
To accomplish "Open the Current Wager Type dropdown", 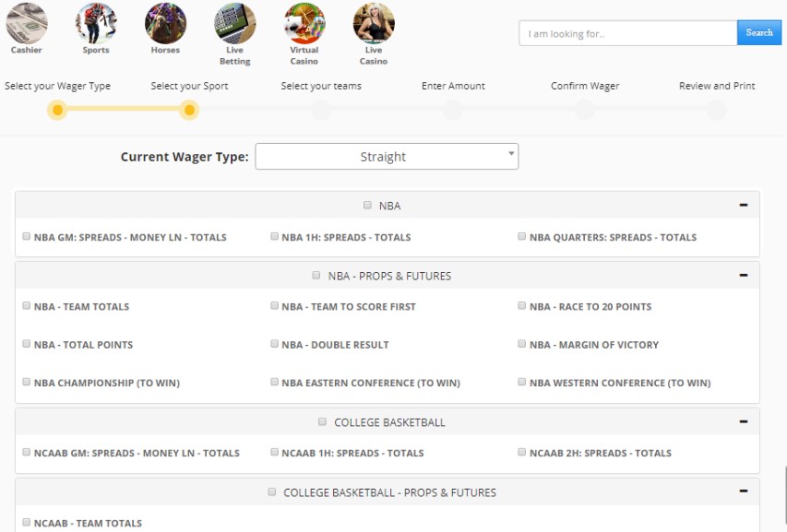I will (x=387, y=157).
